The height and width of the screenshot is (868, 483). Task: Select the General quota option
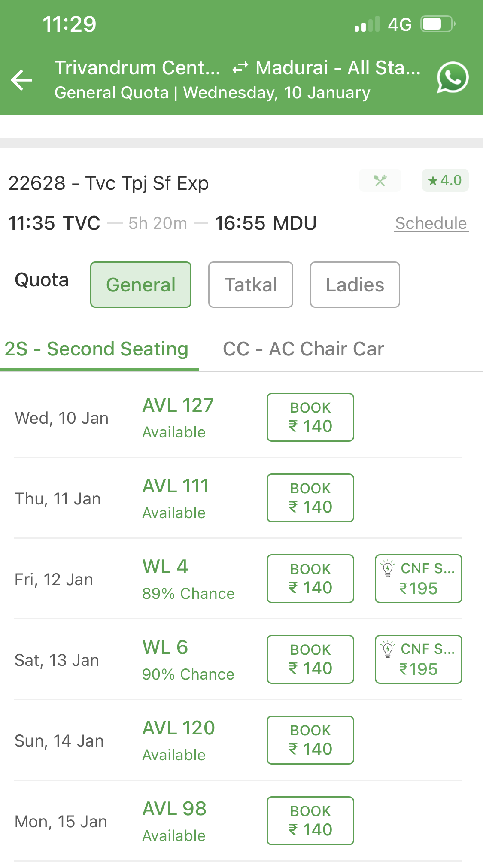(x=141, y=285)
